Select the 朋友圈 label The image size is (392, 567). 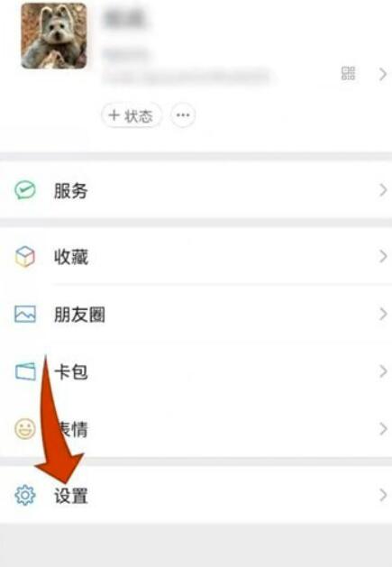click(x=79, y=315)
